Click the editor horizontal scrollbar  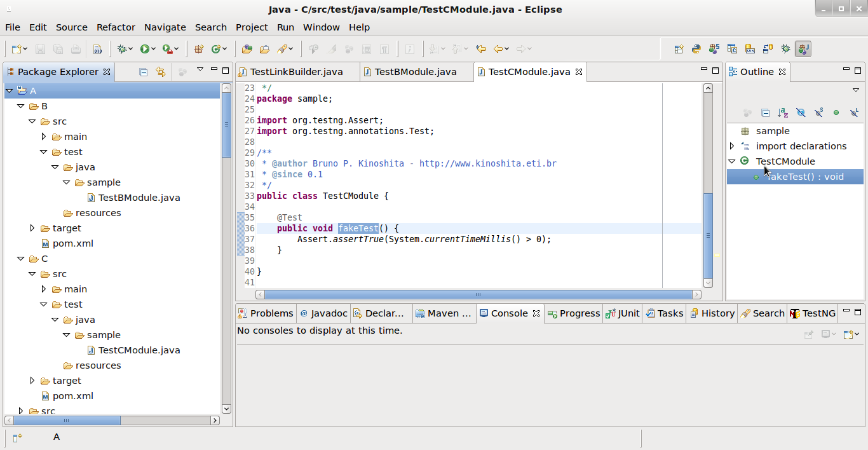pyautogui.click(x=478, y=295)
